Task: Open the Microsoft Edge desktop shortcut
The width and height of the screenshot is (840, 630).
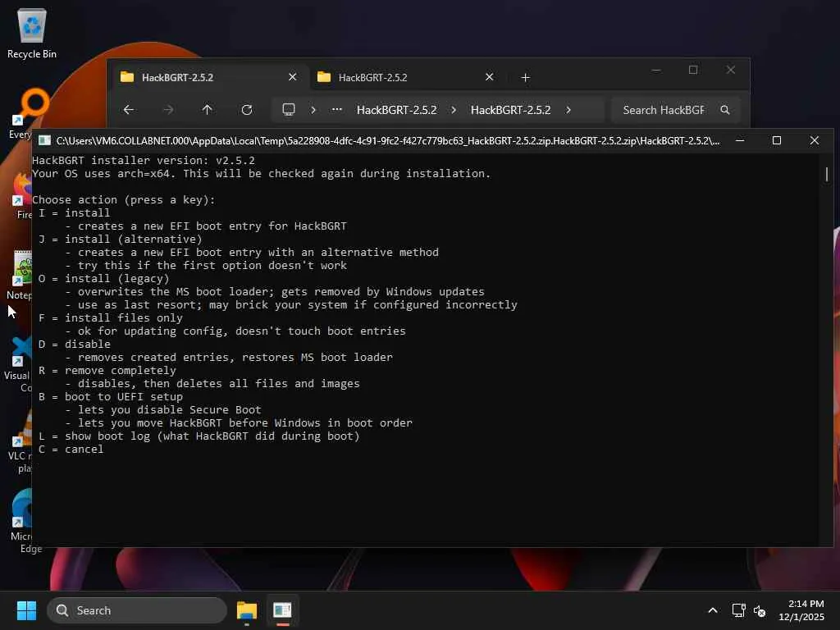Action: 24,518
